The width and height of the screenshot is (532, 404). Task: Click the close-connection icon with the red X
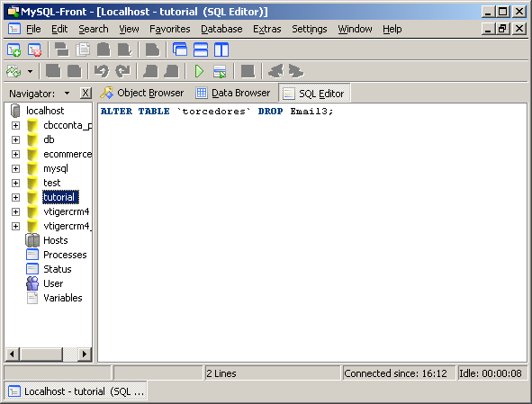(x=34, y=50)
